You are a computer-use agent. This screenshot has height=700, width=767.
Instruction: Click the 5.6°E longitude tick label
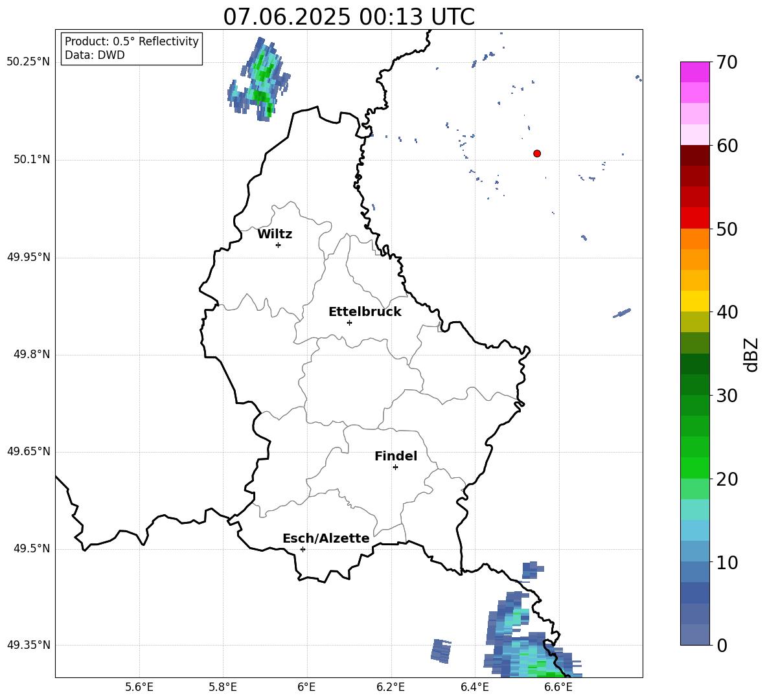point(139,687)
